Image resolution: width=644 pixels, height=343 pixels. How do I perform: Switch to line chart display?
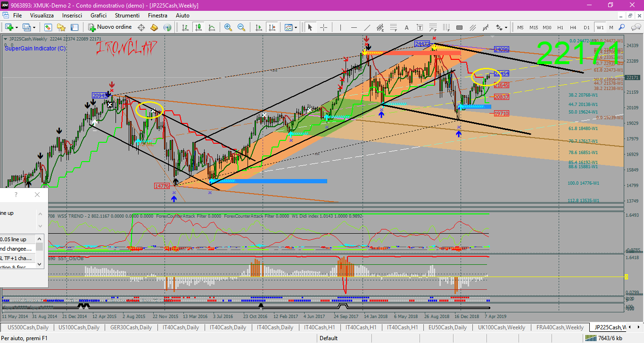[212, 27]
